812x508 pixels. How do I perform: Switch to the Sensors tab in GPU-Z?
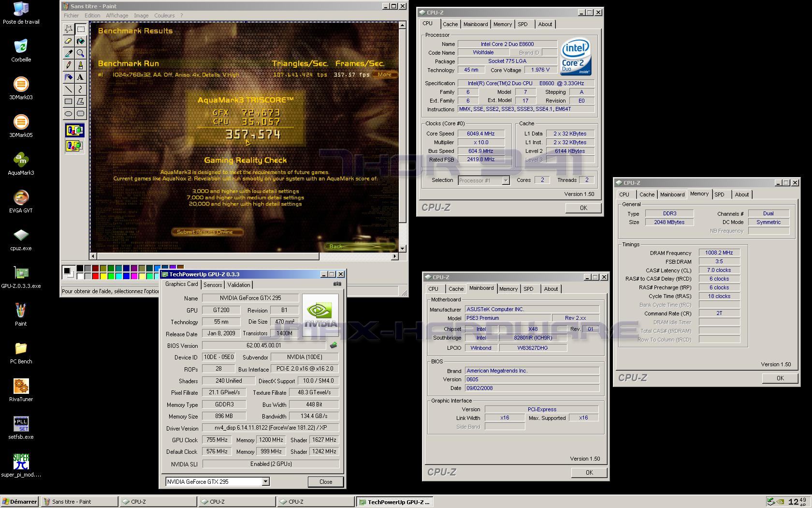point(213,285)
